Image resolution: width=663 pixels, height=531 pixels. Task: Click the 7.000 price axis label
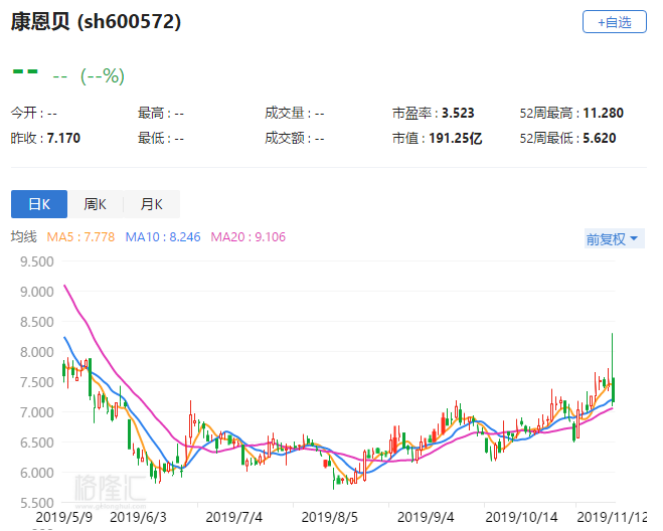point(37,412)
